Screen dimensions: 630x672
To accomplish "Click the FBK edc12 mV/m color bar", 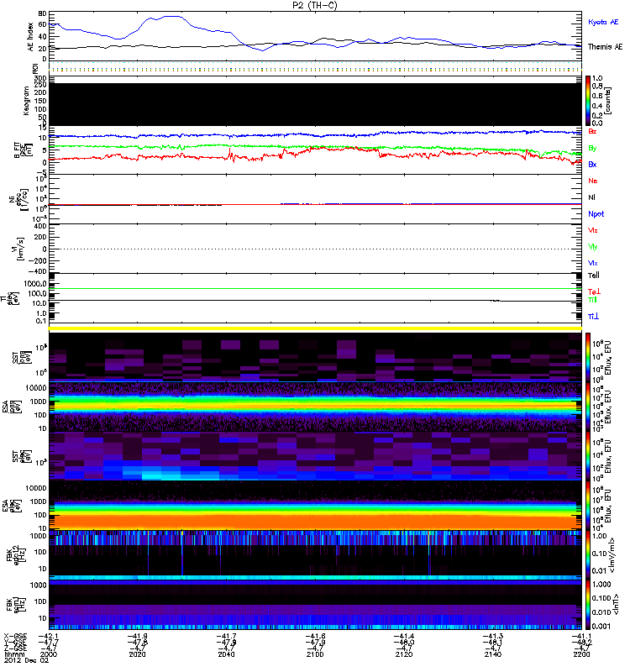I will pos(588,555).
